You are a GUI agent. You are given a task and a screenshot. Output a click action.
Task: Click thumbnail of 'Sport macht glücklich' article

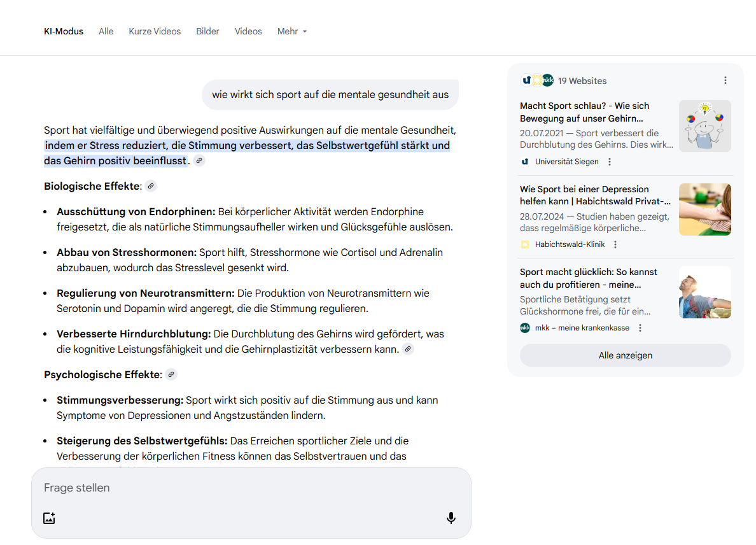point(704,292)
